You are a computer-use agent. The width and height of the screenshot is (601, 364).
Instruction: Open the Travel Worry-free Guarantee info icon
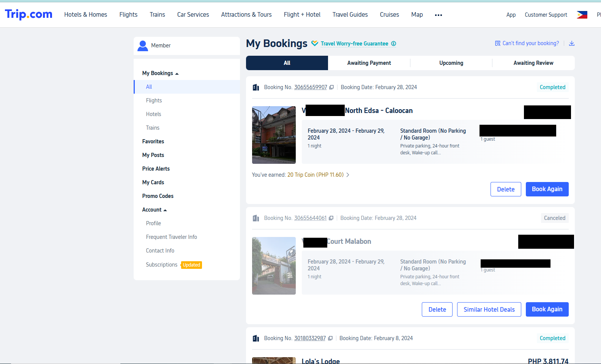394,44
